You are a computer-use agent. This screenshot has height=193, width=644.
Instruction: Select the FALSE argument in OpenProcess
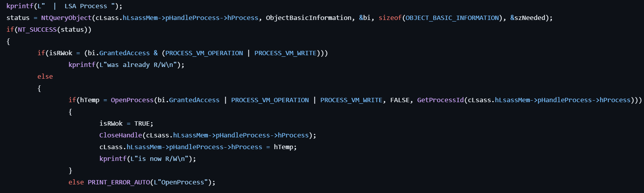click(400, 100)
